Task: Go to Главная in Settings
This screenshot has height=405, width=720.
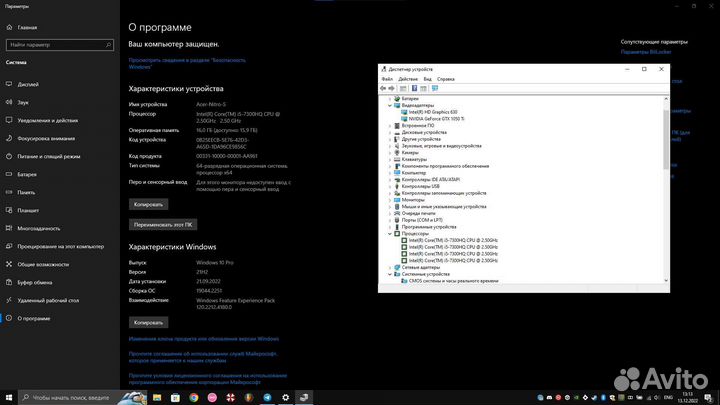Action: 27,28
